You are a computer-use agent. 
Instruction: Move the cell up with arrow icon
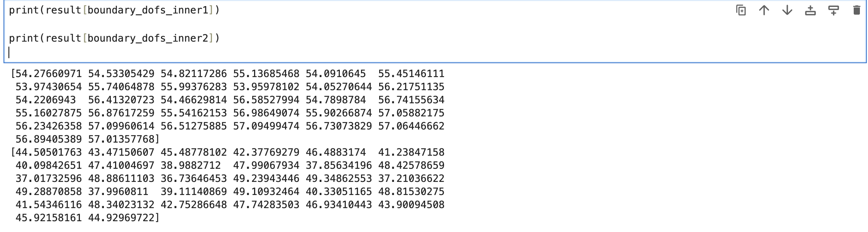point(764,10)
